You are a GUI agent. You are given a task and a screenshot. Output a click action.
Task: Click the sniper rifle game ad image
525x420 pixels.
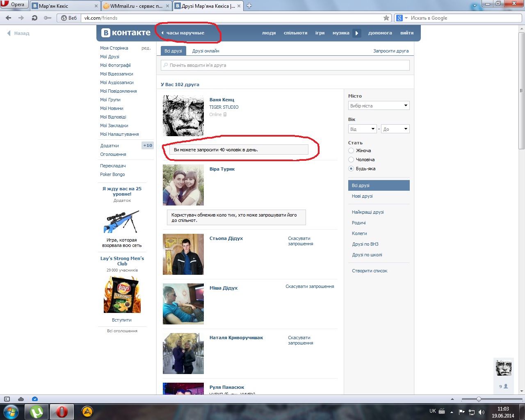[x=122, y=222]
